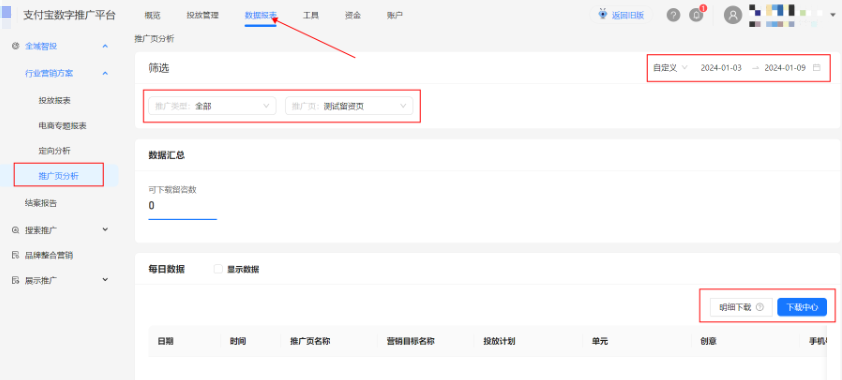Click the 明细下载 button
Image resolution: width=842 pixels, height=380 pixels.
741,308
